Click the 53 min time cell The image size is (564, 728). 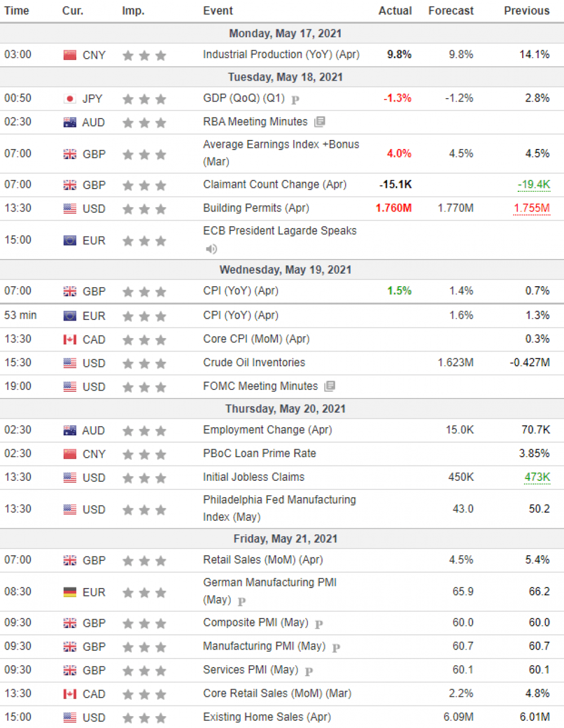click(20, 315)
